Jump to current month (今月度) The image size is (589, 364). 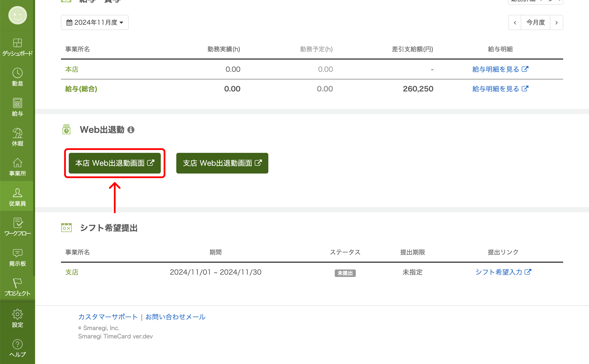point(536,22)
